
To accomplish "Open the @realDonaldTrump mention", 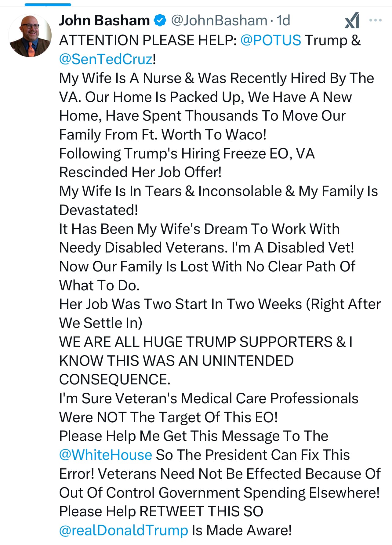I will click(124, 530).
